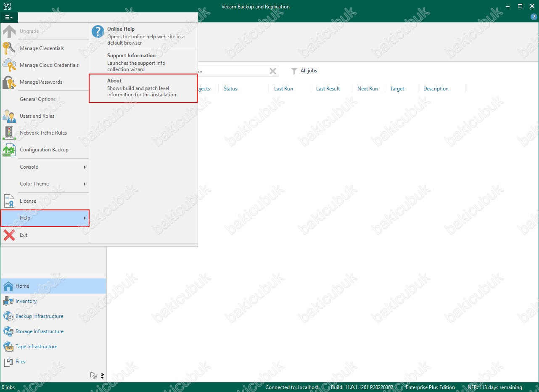Click the Configuration Backup icon

coord(9,150)
